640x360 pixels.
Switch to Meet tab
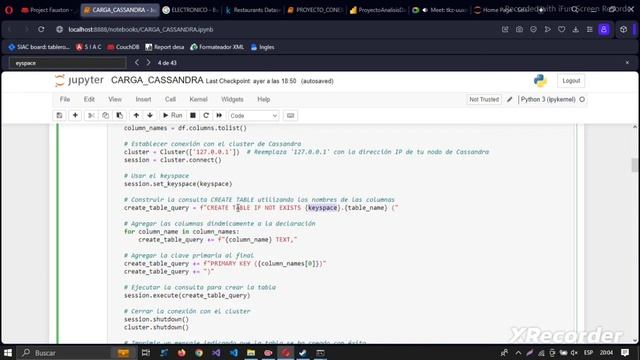[440, 10]
